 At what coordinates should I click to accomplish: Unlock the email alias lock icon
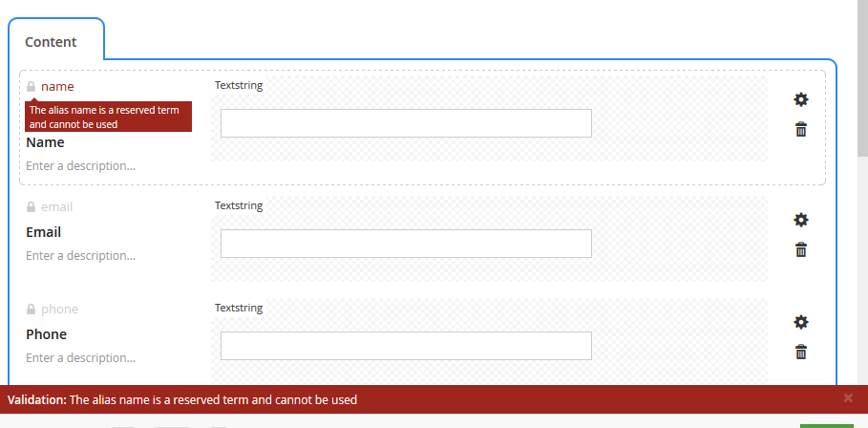[x=31, y=206]
